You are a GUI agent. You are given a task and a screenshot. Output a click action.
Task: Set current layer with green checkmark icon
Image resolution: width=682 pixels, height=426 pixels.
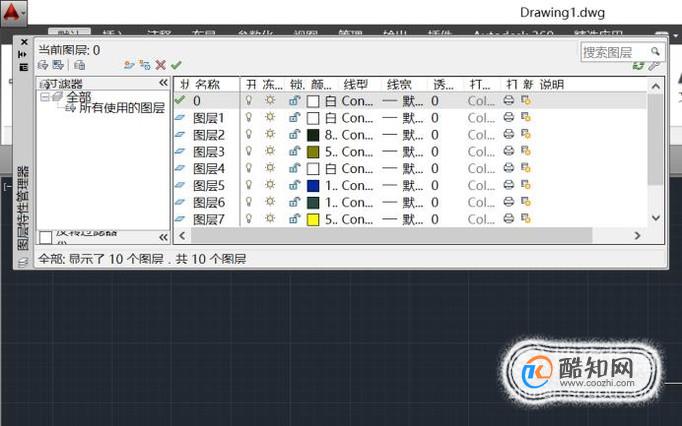click(176, 65)
